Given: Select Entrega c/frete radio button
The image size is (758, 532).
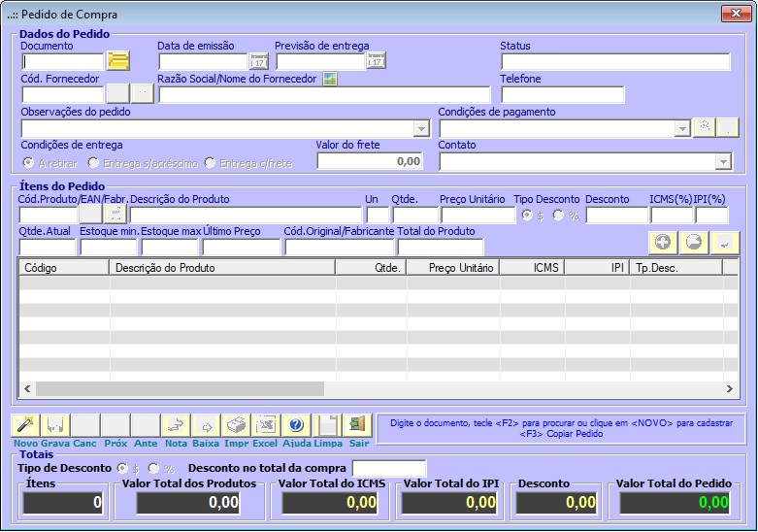Looking at the screenshot, I should pos(210,163).
